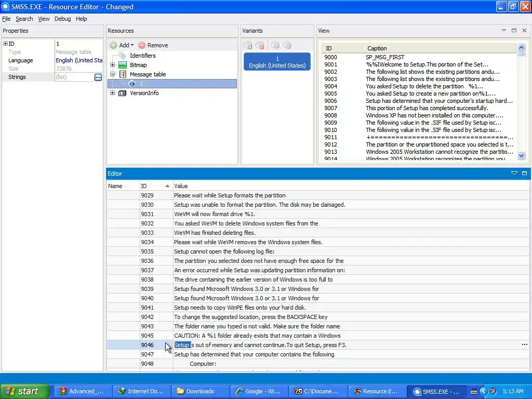The height and width of the screenshot is (399, 532).
Task: Switch to Resource E... taskbar window
Action: click(x=376, y=391)
